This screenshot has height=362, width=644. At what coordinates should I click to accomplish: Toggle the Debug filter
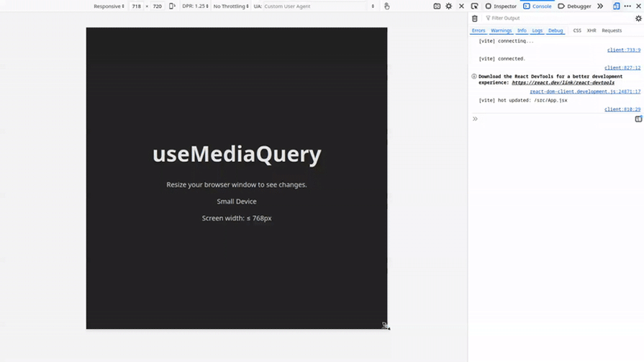click(x=555, y=30)
